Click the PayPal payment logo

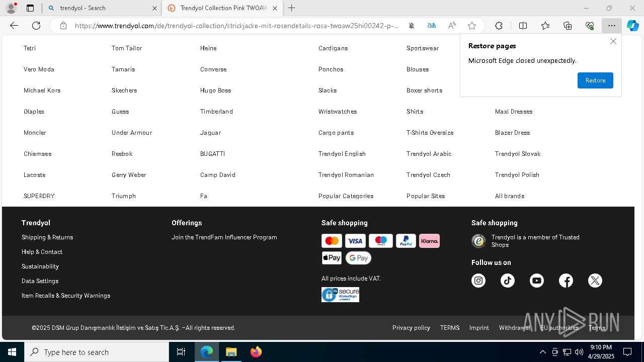click(406, 241)
